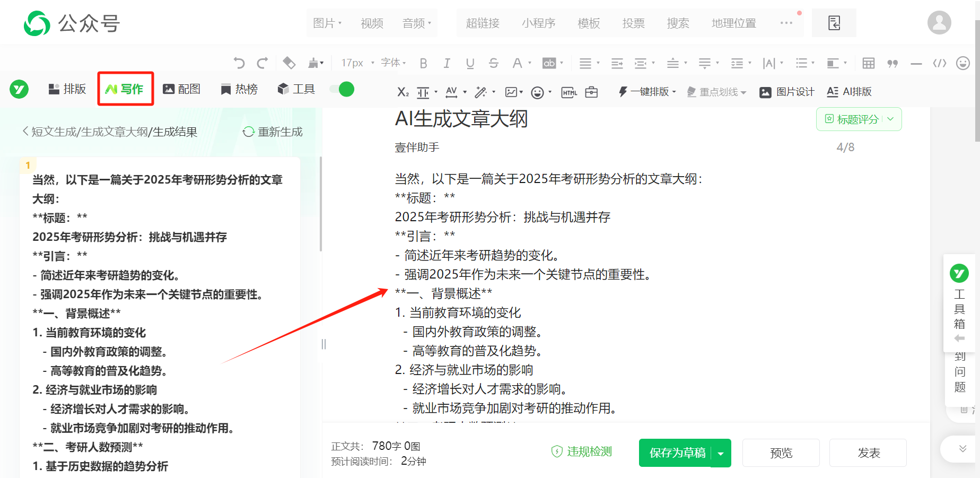Insert 地理位置 location
980x478 pixels.
click(734, 23)
